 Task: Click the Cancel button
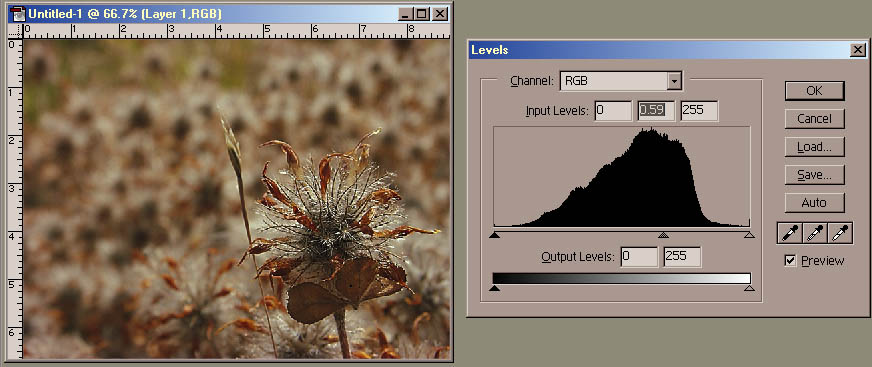[x=814, y=118]
